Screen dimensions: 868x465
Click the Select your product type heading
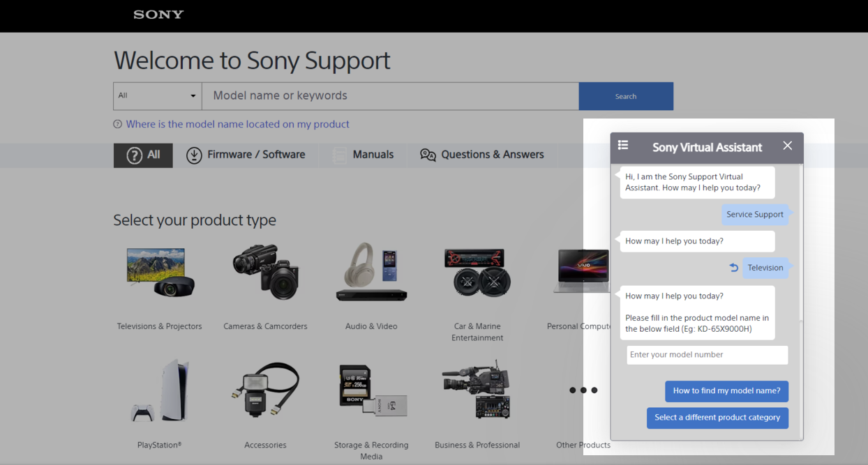195,220
